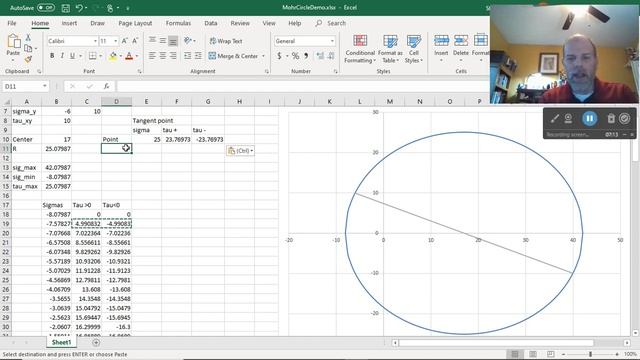The width and height of the screenshot is (640, 360).
Task: Click the Fill Color bucket swatch
Action: point(113,56)
